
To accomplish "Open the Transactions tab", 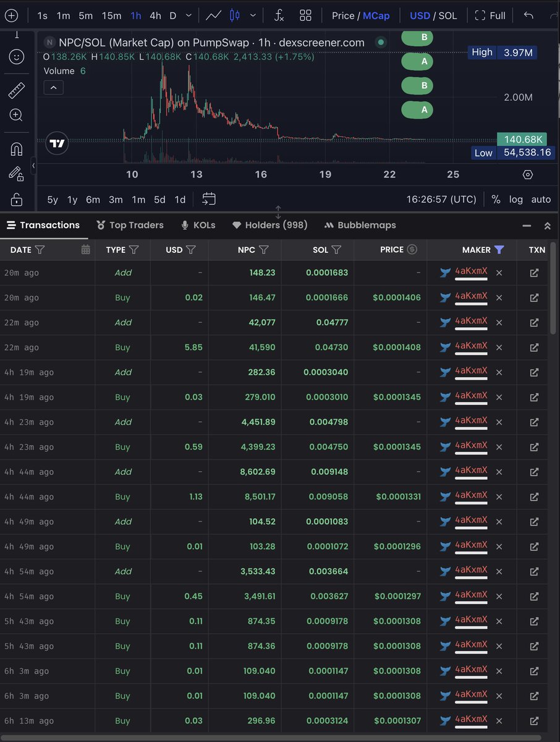I will [x=43, y=225].
